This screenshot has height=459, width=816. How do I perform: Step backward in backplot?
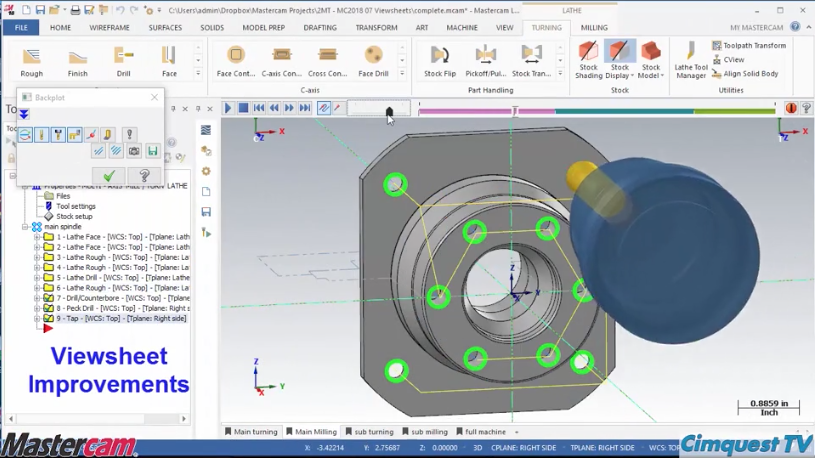point(274,108)
